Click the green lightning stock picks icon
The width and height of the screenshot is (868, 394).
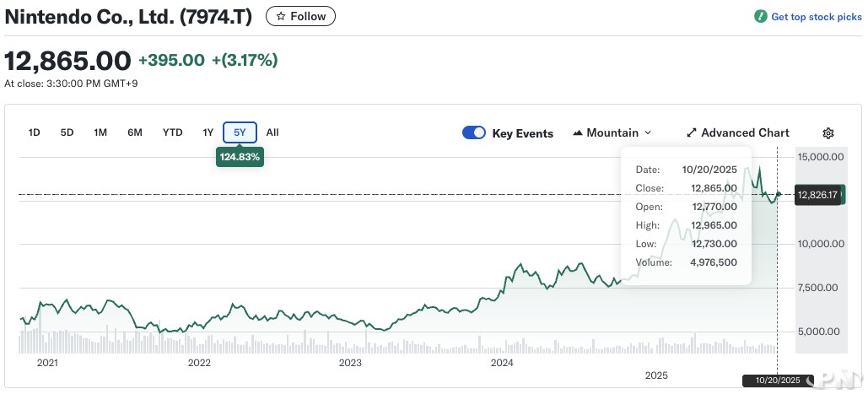[760, 17]
